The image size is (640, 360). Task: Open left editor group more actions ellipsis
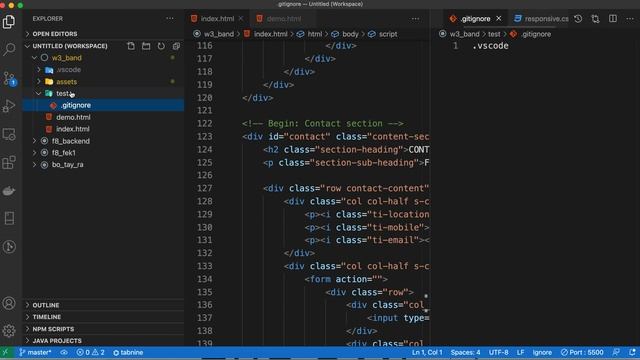pos(416,18)
